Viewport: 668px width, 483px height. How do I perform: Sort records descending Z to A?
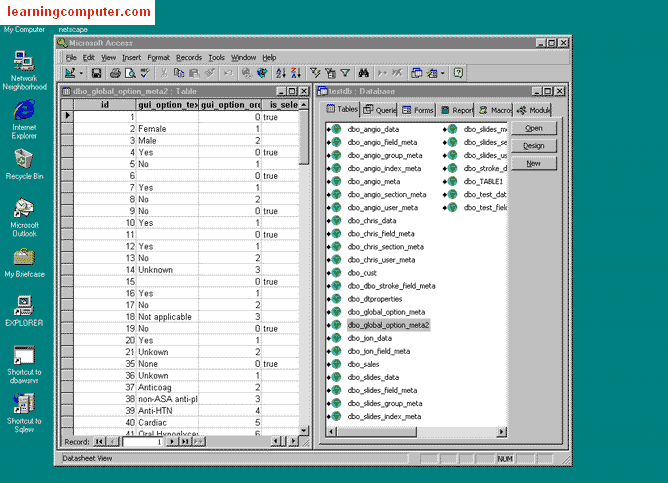pos(296,73)
